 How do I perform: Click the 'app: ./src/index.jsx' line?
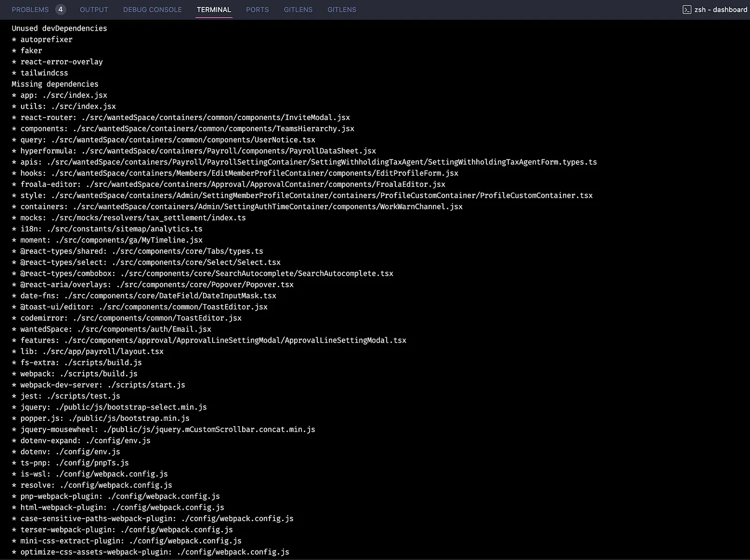[x=59, y=95]
